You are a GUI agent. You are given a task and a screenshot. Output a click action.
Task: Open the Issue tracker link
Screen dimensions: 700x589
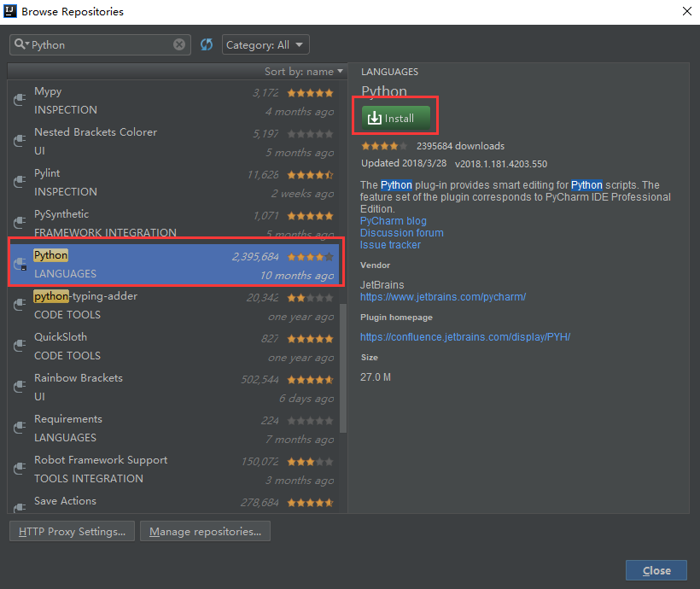390,245
